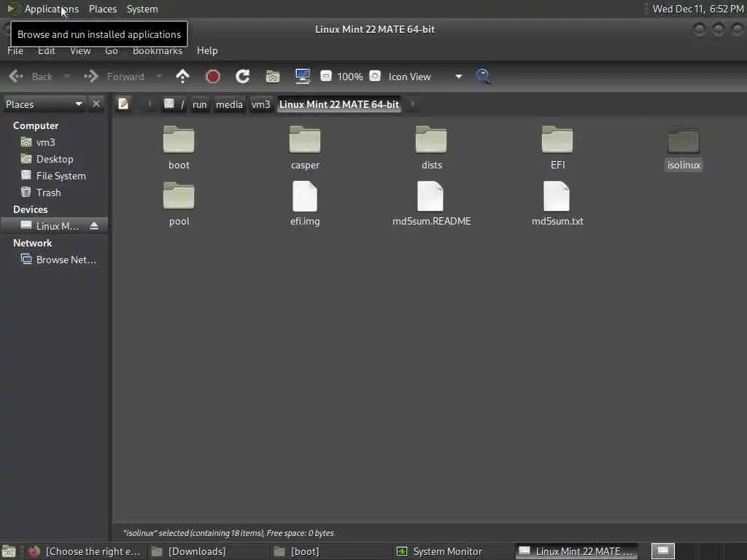Click the zoom in icon
Image resolution: width=747 pixels, height=560 pixels.
(375, 76)
